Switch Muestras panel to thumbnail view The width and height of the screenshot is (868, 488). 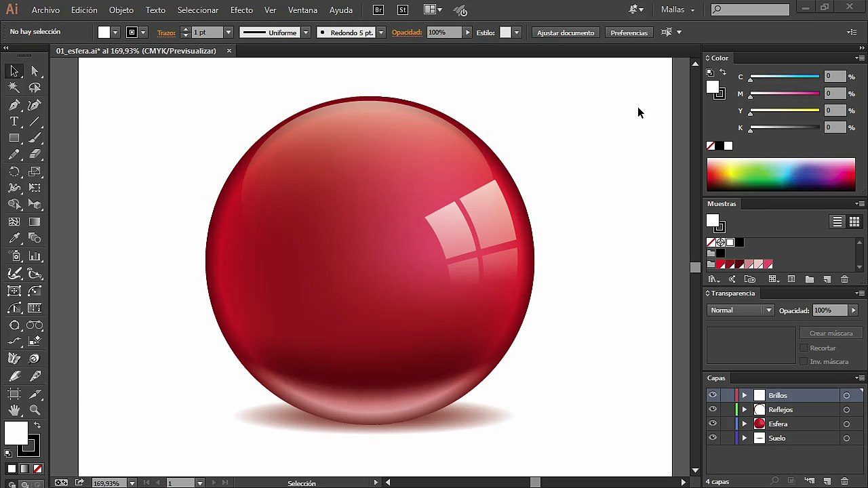click(x=854, y=222)
